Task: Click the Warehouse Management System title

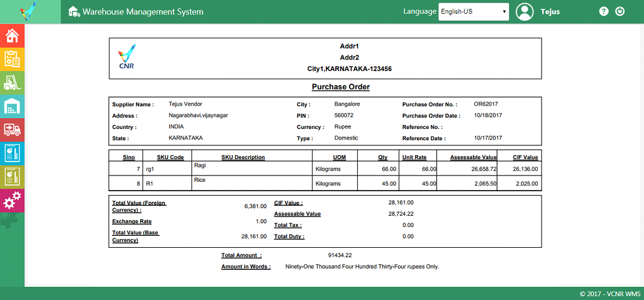Action: 143,11
